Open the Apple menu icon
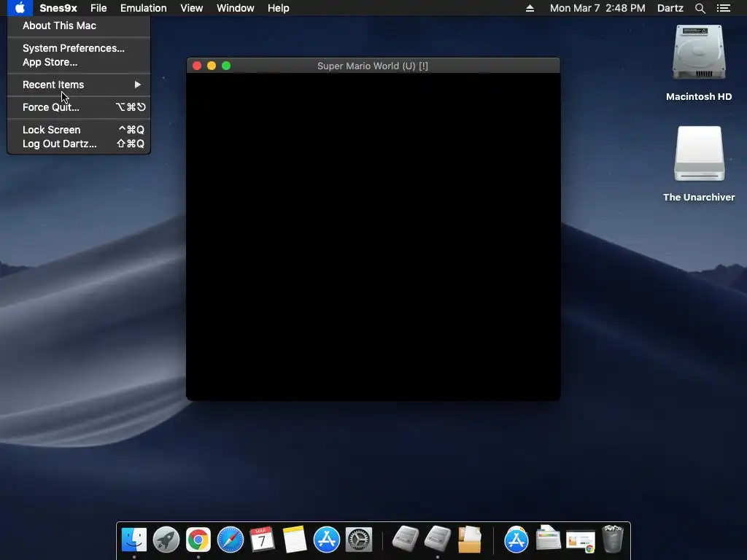The width and height of the screenshot is (747, 560). point(20,8)
